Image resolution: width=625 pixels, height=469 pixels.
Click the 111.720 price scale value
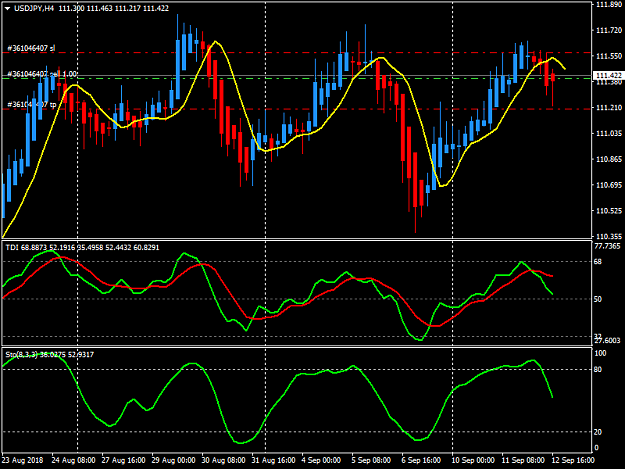point(609,30)
